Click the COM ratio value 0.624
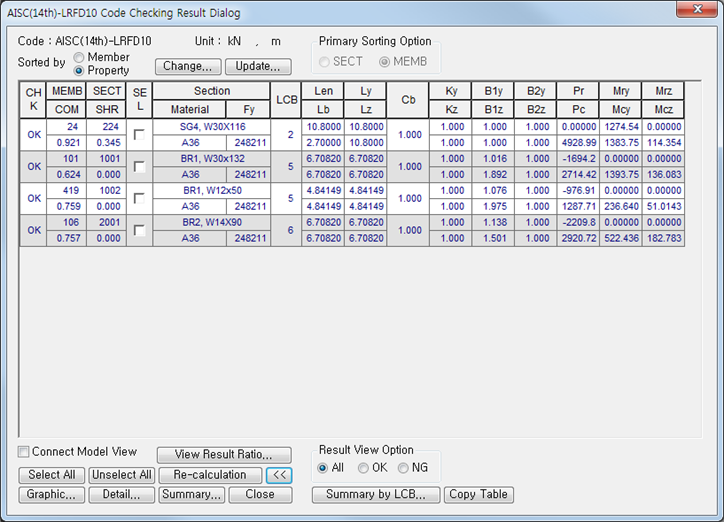Image resolution: width=724 pixels, height=522 pixels. [66, 174]
